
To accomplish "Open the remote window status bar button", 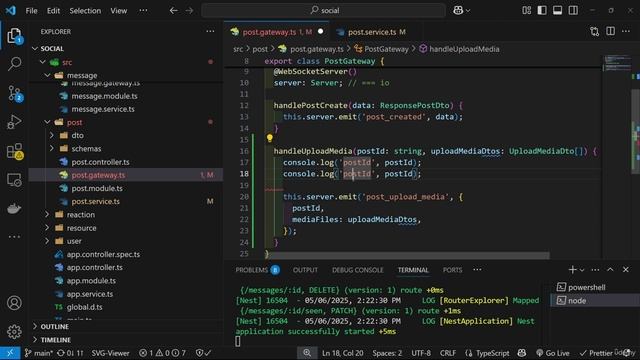I will point(10,353).
